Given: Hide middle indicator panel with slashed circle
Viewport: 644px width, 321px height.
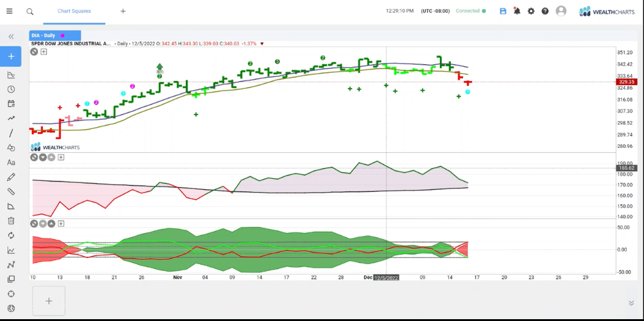Looking at the screenshot, I should pyautogui.click(x=34, y=157).
